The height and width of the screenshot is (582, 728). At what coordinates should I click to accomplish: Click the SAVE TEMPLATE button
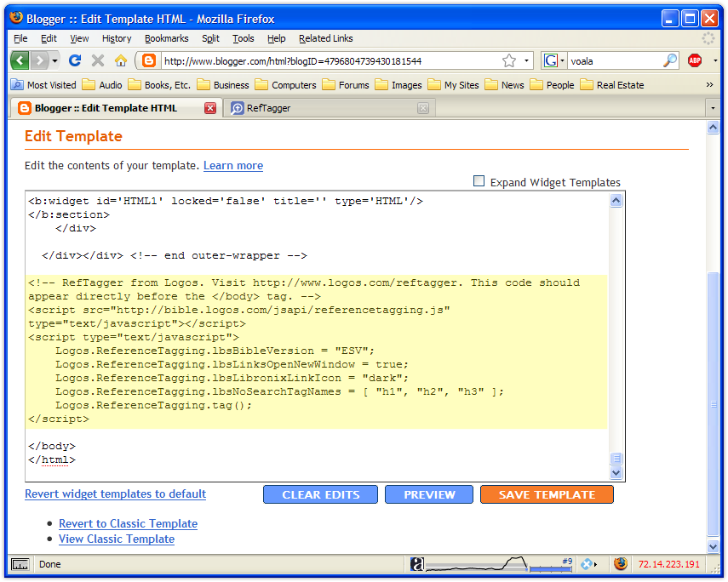(547, 494)
